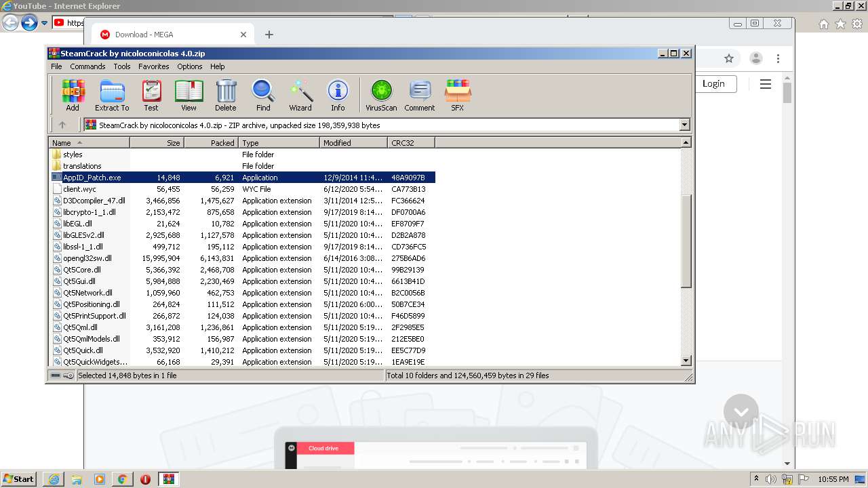Open the Favorites menu
The width and height of the screenshot is (868, 488).
154,66
